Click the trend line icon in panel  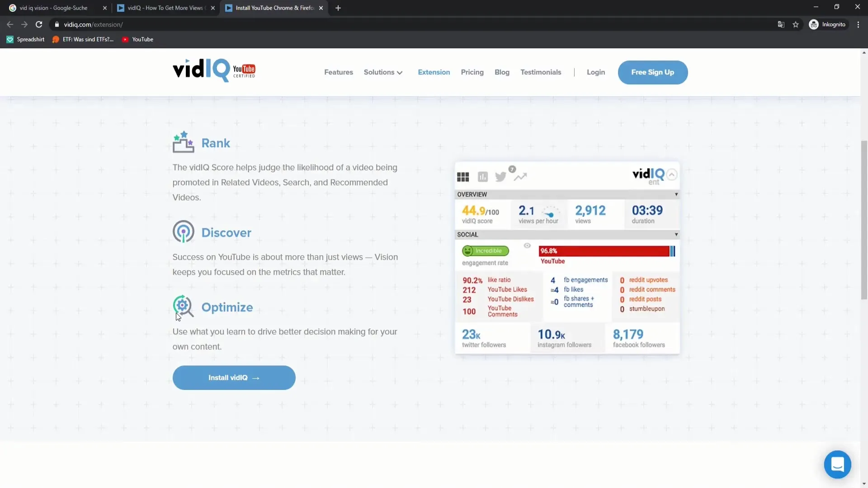click(520, 177)
